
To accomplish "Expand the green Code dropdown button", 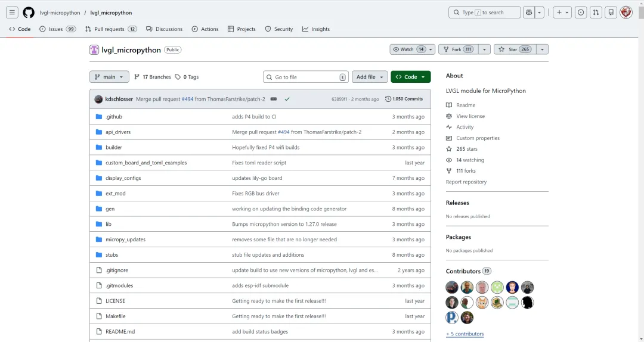I will [410, 77].
